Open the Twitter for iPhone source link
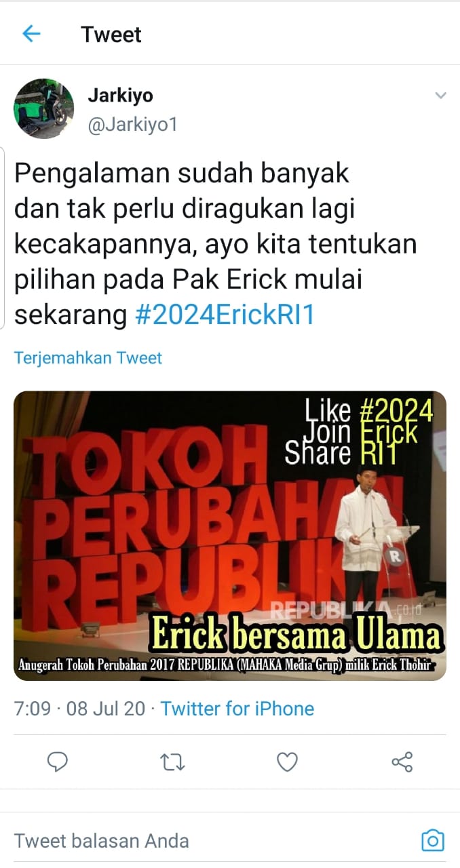 pyautogui.click(x=237, y=709)
